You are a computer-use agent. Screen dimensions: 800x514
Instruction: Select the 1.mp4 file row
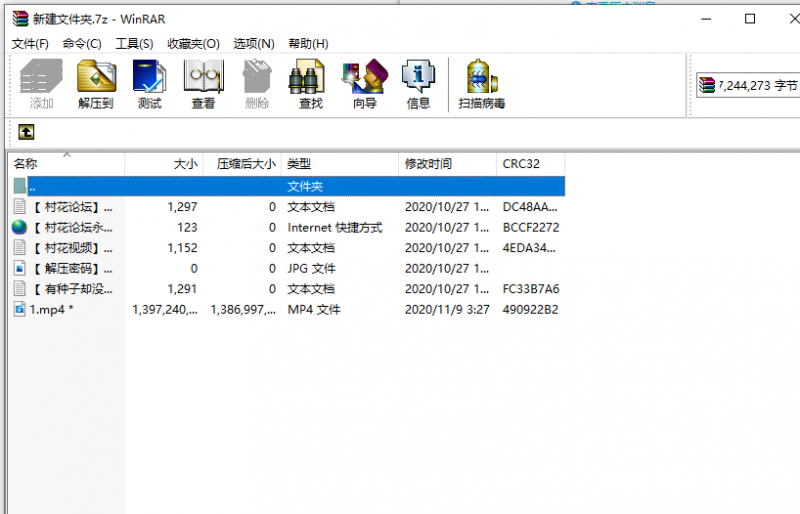coord(51,310)
